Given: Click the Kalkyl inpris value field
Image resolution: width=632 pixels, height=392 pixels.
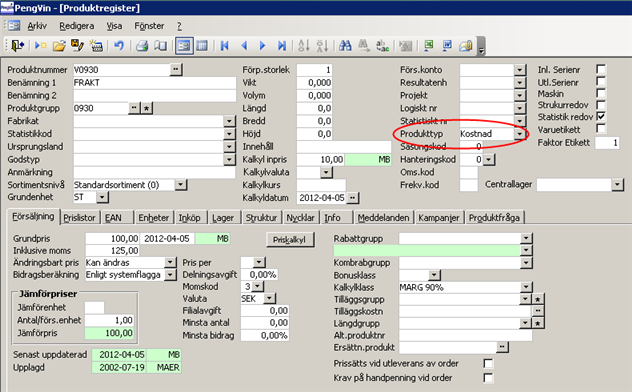Looking at the screenshot, I should (321, 160).
